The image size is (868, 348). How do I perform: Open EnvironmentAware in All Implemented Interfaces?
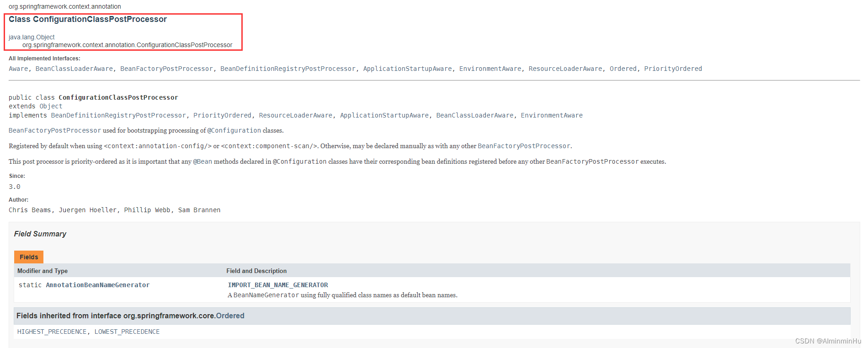[x=490, y=69]
